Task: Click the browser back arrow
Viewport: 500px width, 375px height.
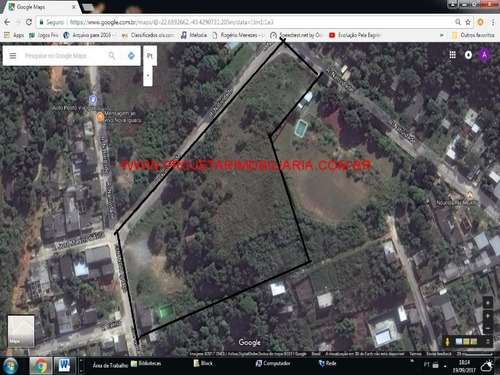Action: 7,22
